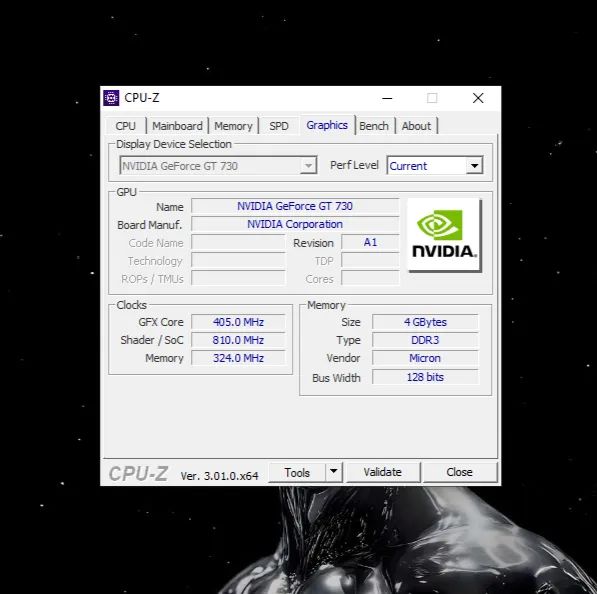Click the Vendor Micron value
Viewport: 597px width, 594px height.
(425, 358)
